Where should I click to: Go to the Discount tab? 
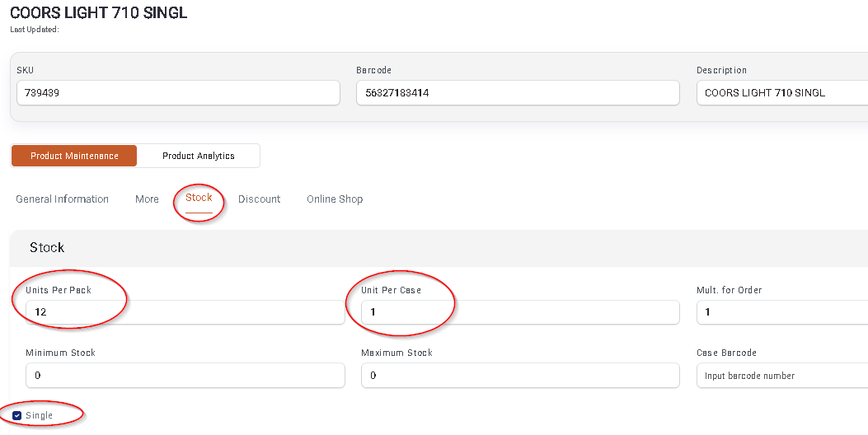[x=259, y=199]
